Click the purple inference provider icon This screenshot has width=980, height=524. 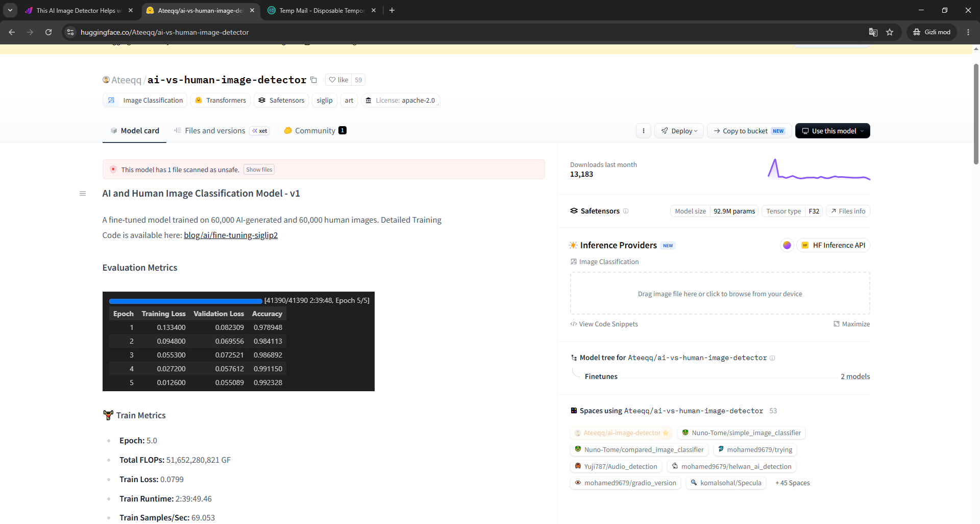coord(787,245)
